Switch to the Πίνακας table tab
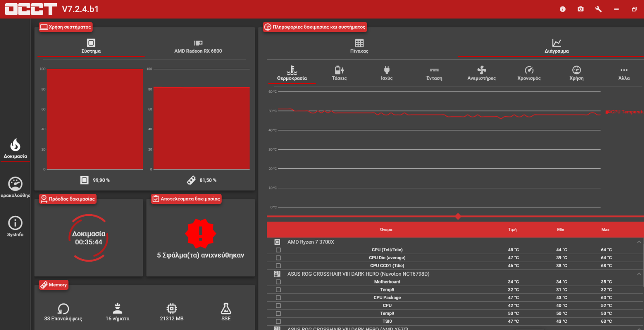Screen dimensions: 644x330 [x=359, y=46]
